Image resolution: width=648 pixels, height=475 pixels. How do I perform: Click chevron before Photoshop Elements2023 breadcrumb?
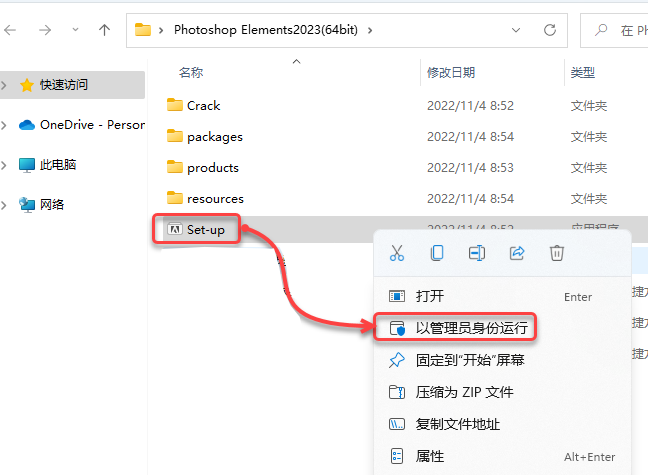coord(161,30)
